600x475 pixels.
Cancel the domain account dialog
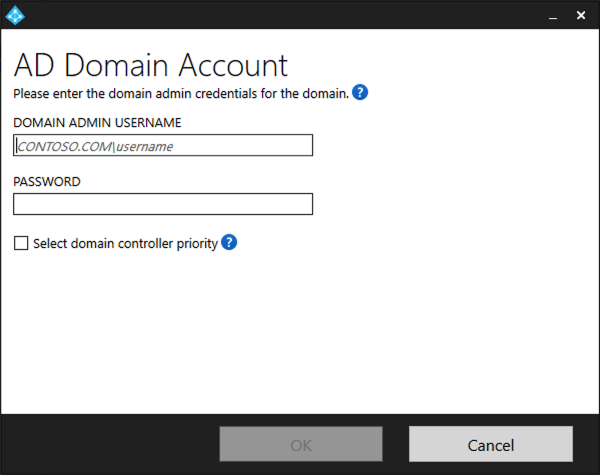pos(491,444)
